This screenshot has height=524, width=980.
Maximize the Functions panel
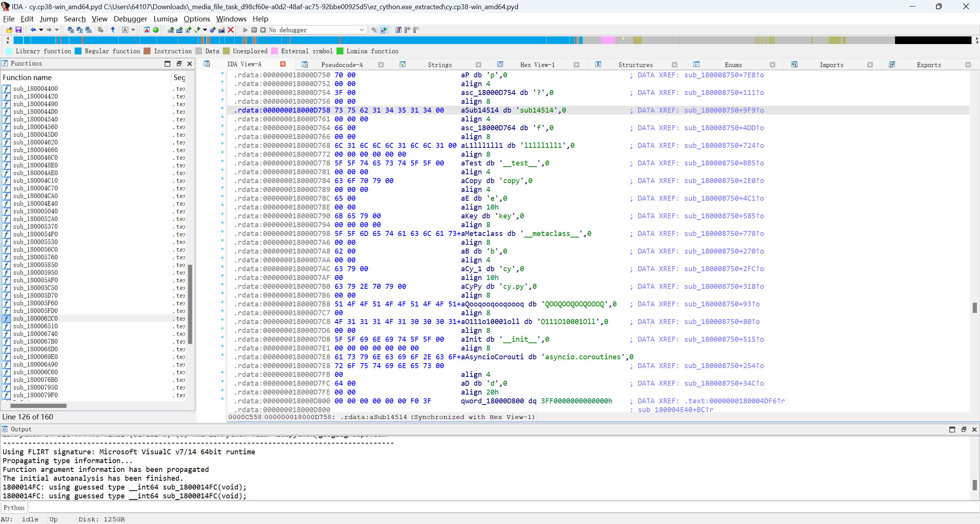point(167,64)
